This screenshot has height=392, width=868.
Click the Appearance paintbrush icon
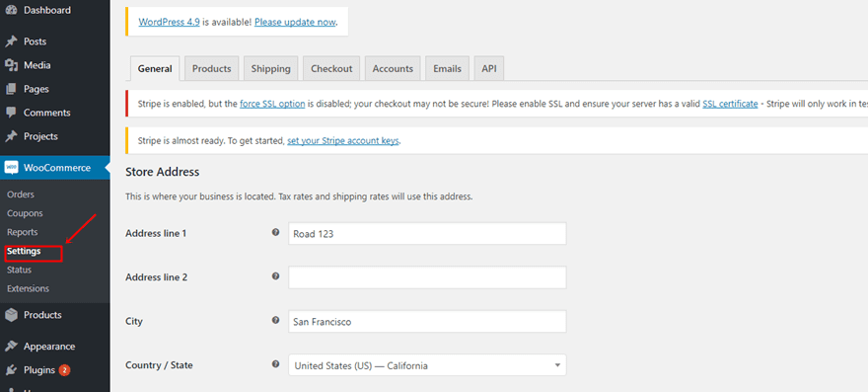[x=11, y=347]
